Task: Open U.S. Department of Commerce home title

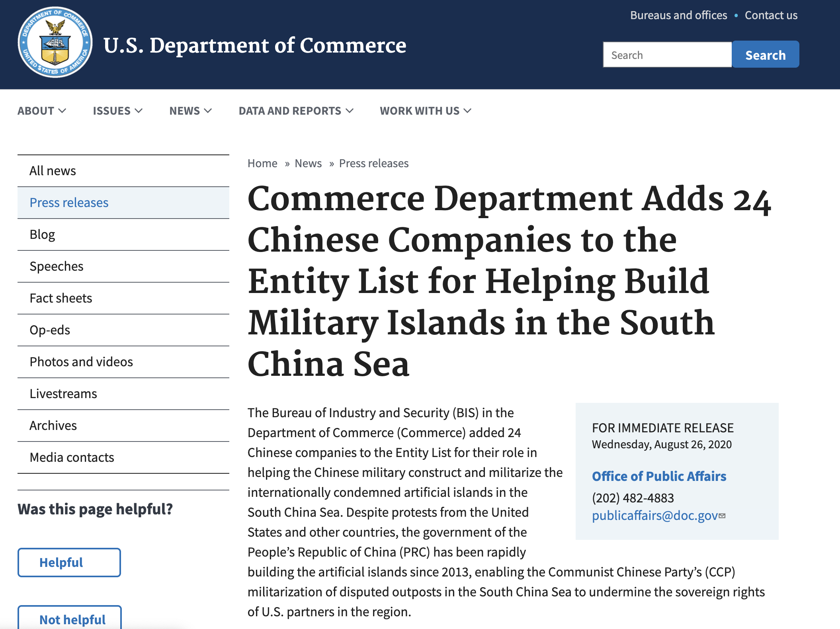Action: [x=255, y=45]
